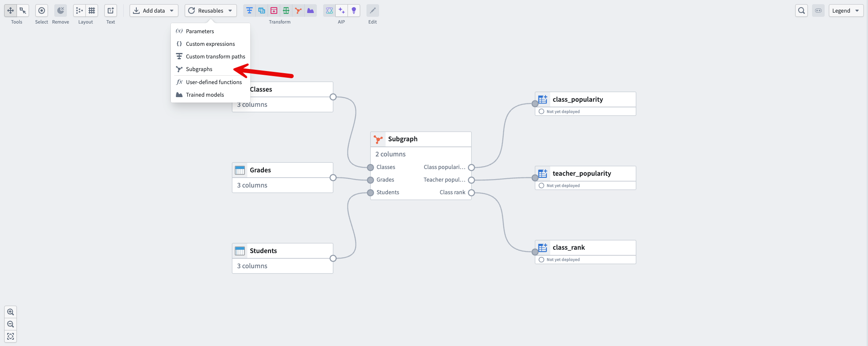Add a Text box to the graph

coord(111,11)
